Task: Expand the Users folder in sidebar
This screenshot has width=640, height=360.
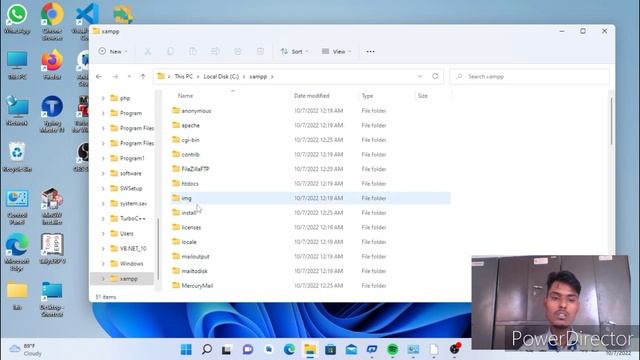Action: (x=103, y=233)
